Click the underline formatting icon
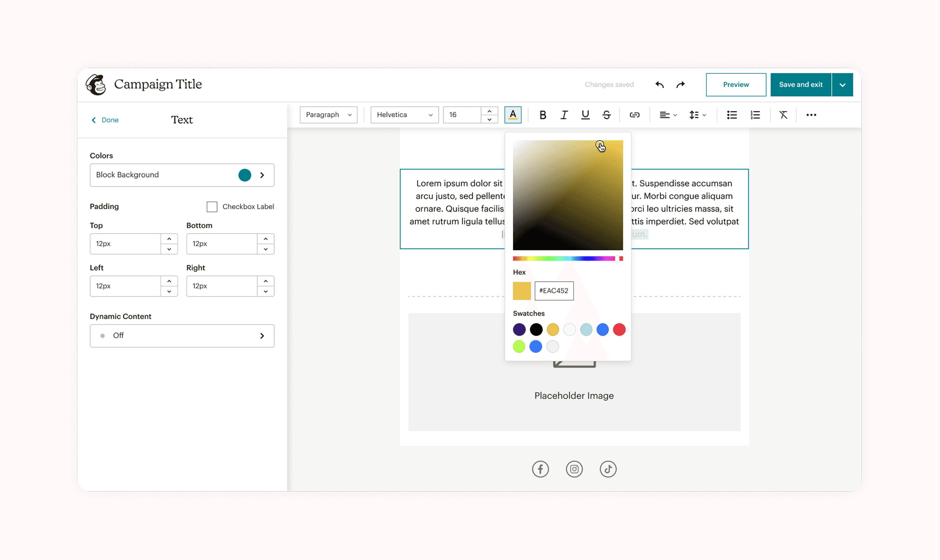The width and height of the screenshot is (940, 560). 585,115
